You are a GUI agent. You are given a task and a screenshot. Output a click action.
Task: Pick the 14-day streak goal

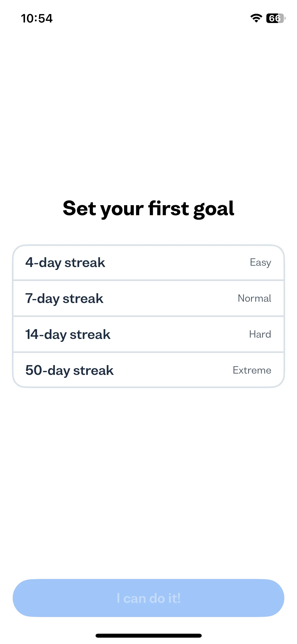point(148,334)
